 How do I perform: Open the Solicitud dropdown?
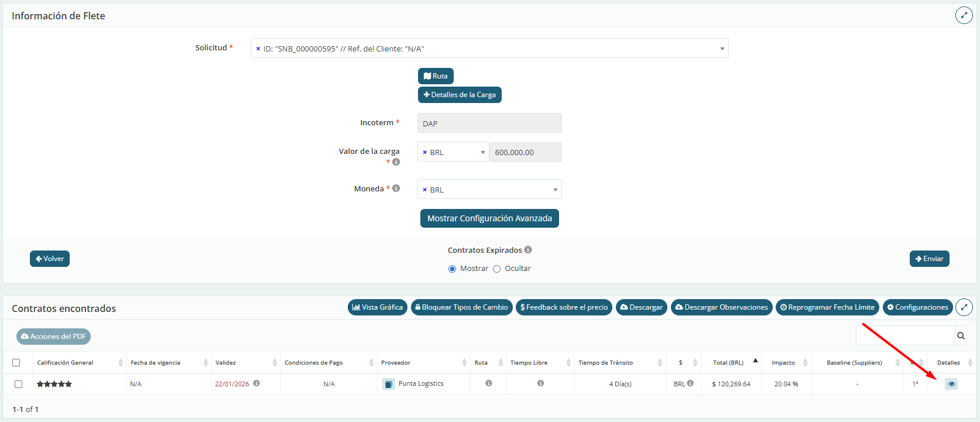click(722, 49)
